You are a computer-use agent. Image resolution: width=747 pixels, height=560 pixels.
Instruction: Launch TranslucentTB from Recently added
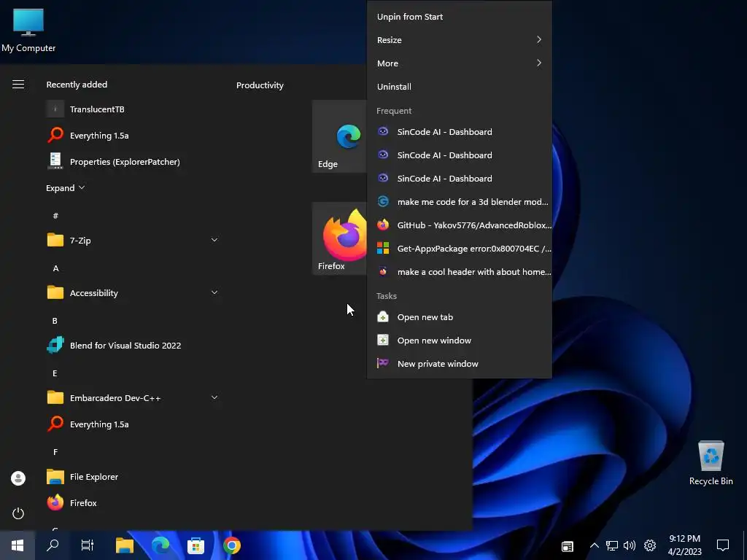(x=133, y=109)
